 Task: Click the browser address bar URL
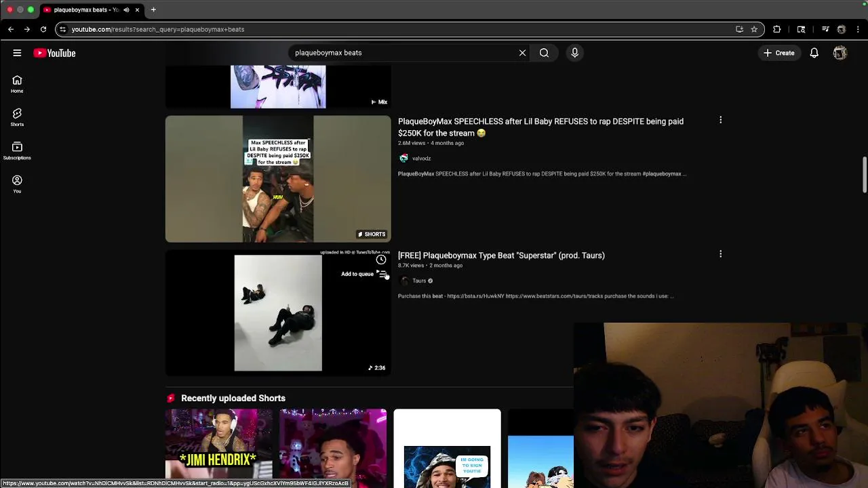click(158, 29)
